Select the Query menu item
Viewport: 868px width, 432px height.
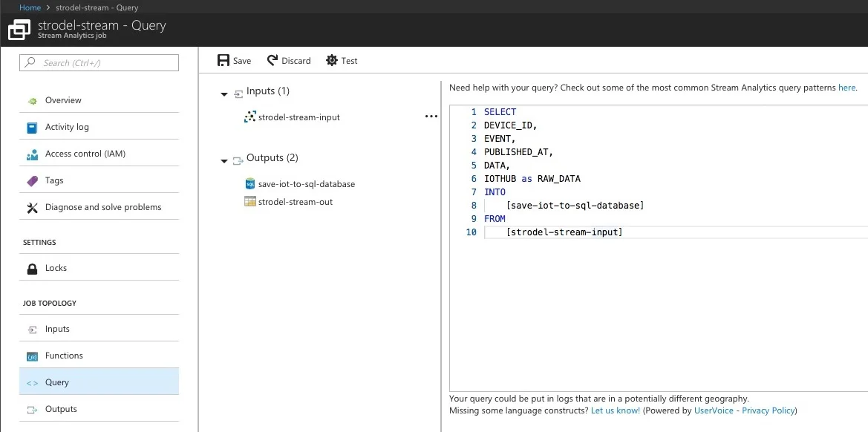pos(99,382)
